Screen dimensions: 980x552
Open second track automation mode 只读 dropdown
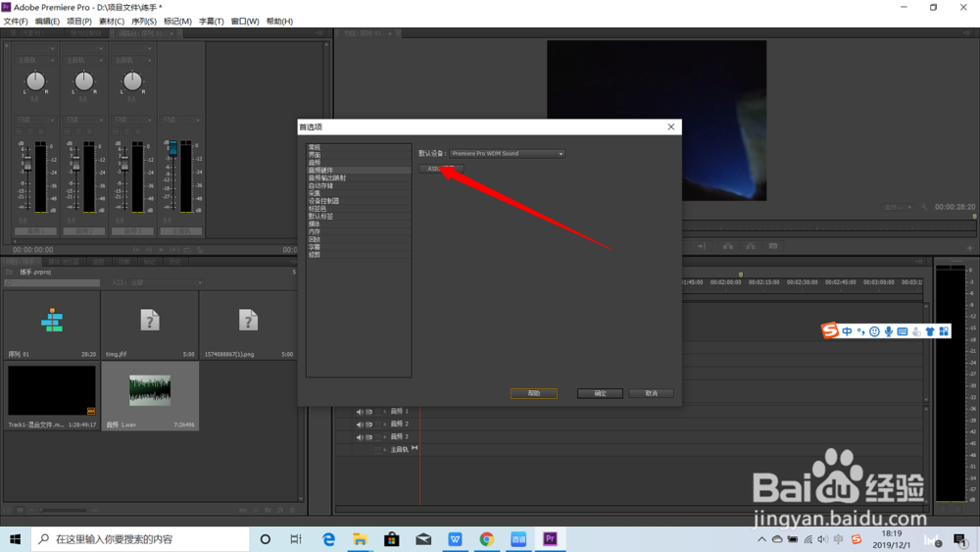click(x=83, y=120)
